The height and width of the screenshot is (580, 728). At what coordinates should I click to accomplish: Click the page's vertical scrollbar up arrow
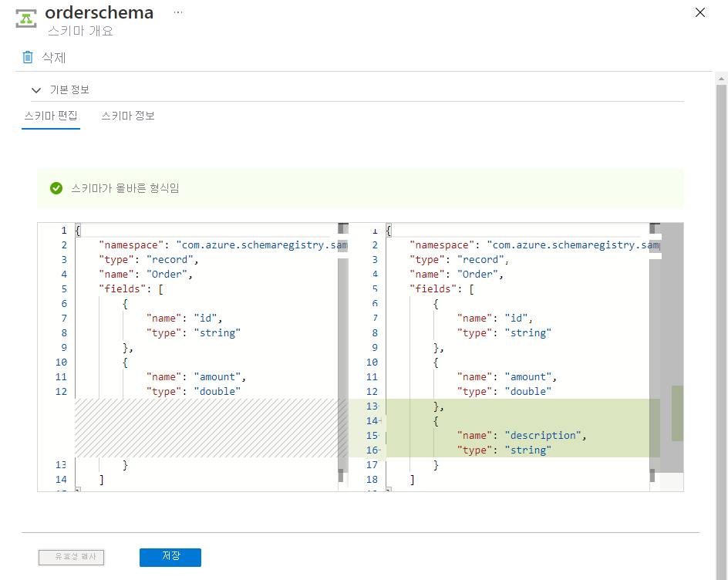[x=722, y=79]
